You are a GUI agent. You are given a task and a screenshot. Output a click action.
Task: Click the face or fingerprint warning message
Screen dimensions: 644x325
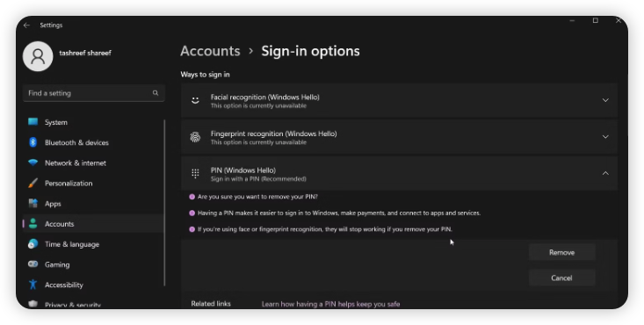tap(325, 229)
